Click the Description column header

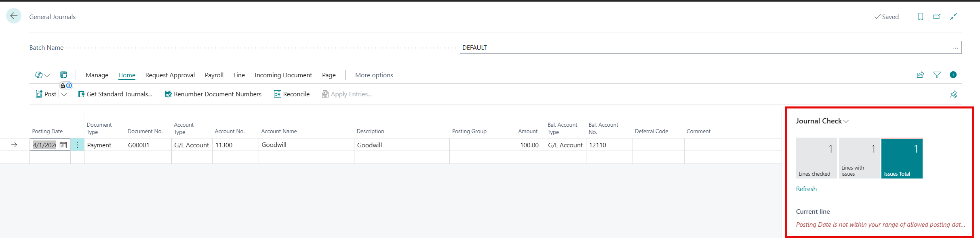(370, 131)
